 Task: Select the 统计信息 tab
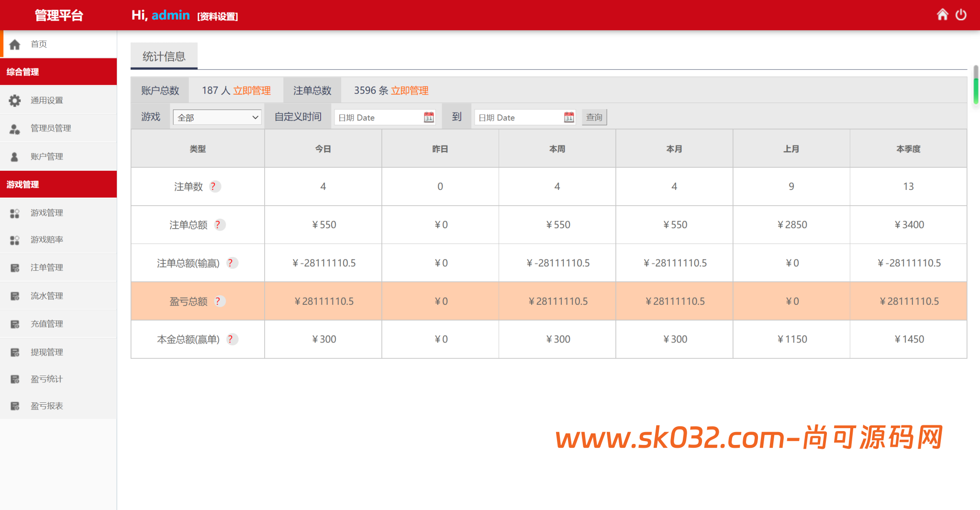click(164, 56)
